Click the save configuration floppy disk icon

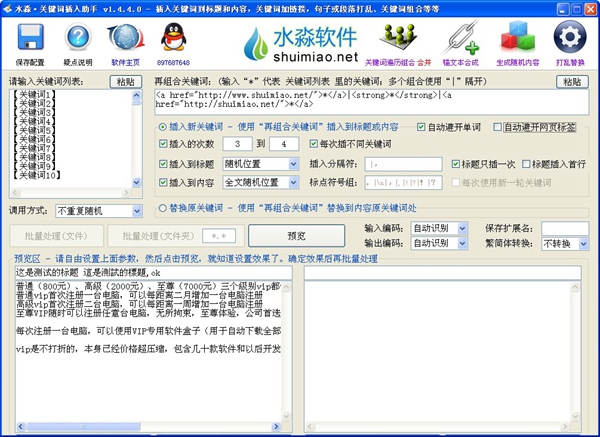coord(30,37)
